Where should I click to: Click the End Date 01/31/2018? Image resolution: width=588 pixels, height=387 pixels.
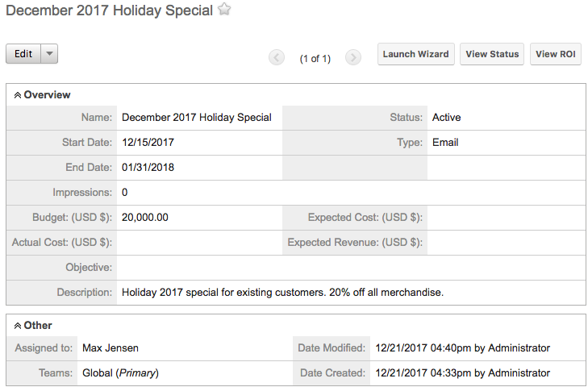[148, 168]
